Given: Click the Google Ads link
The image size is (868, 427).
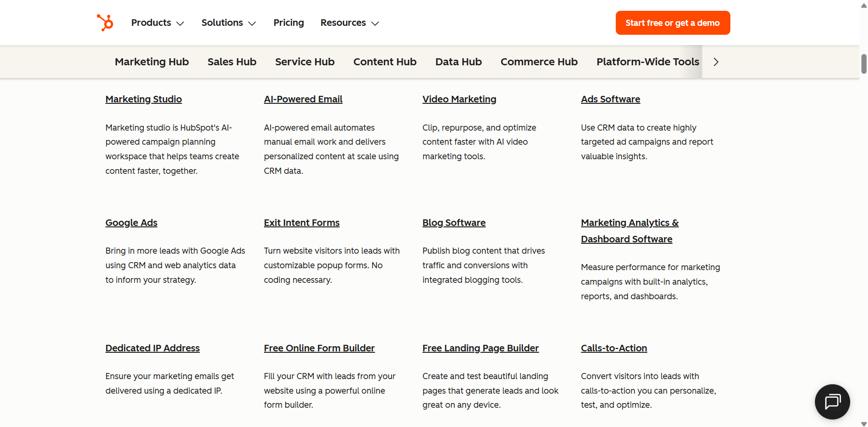Looking at the screenshot, I should point(131,223).
